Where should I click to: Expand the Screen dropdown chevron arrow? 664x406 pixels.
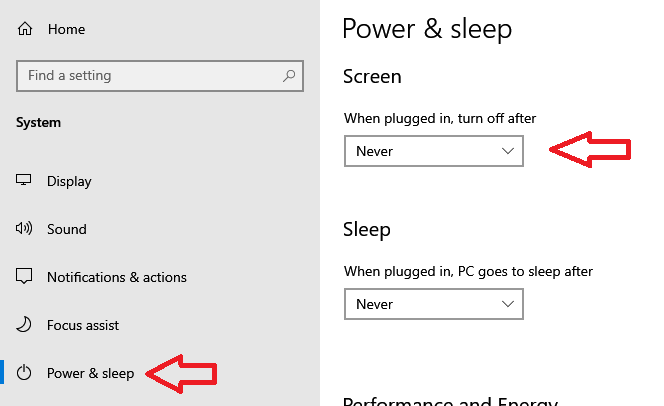pyautogui.click(x=508, y=151)
